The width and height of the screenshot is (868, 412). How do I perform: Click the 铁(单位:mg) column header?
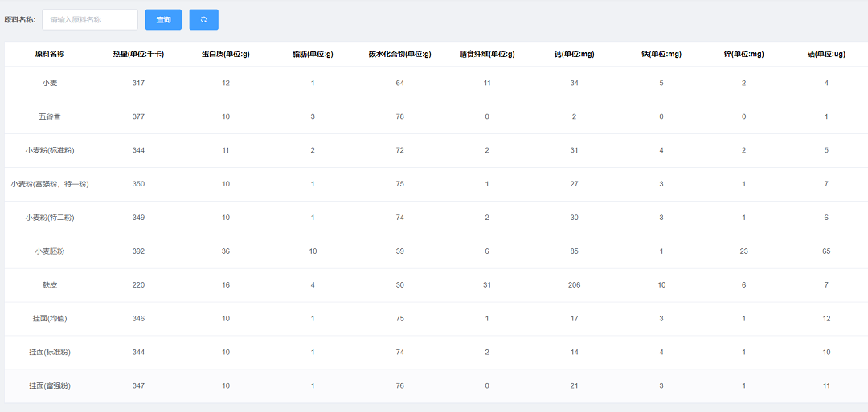661,54
